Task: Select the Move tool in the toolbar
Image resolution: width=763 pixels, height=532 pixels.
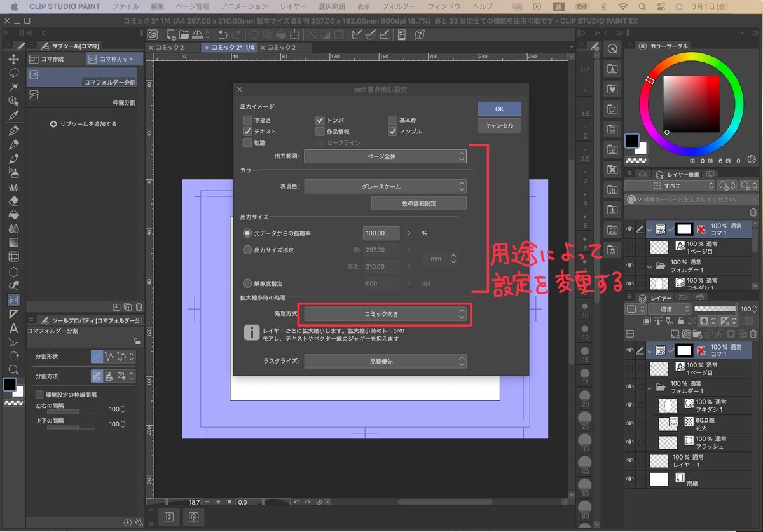Action: (x=14, y=59)
